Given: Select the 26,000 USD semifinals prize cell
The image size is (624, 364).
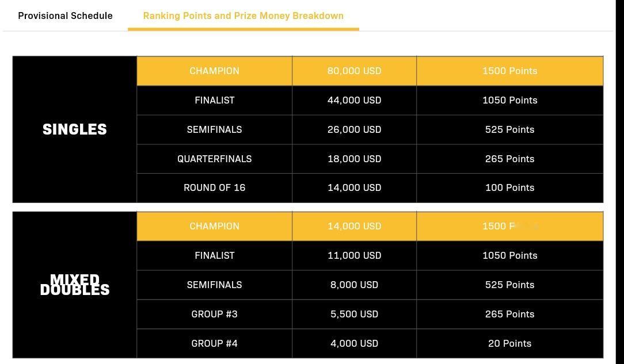Looking at the screenshot, I should pyautogui.click(x=354, y=129).
